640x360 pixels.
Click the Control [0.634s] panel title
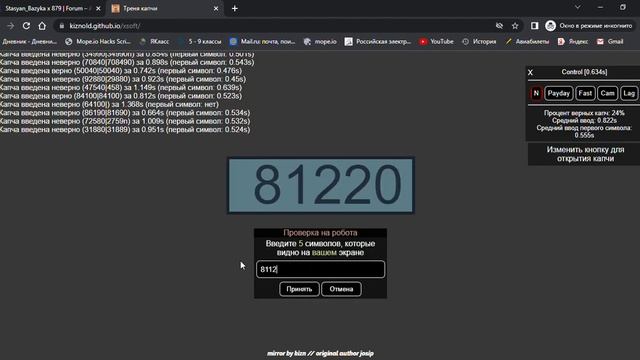(584, 72)
